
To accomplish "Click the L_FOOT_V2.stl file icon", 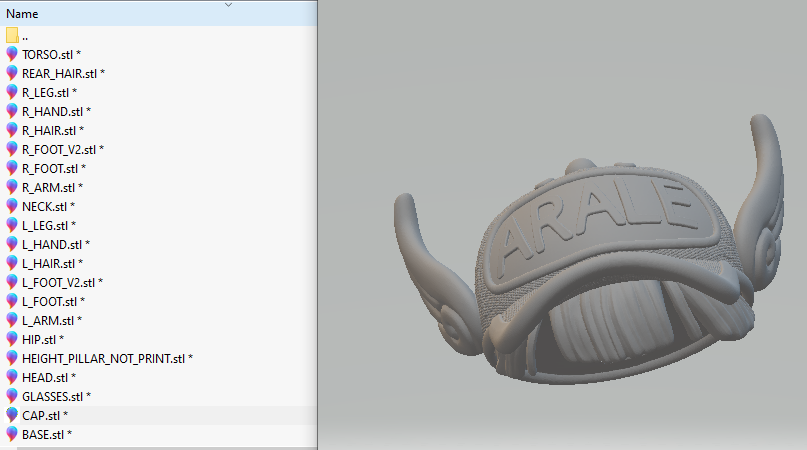I will [x=12, y=283].
